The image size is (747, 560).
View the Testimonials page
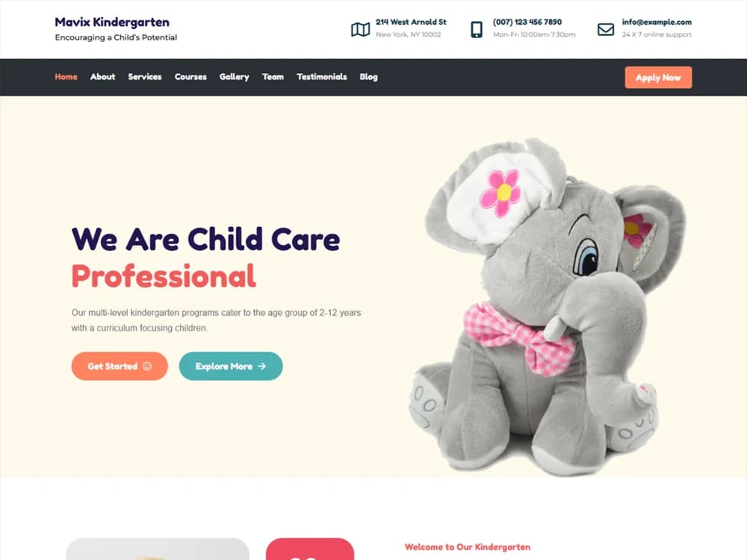[321, 77]
